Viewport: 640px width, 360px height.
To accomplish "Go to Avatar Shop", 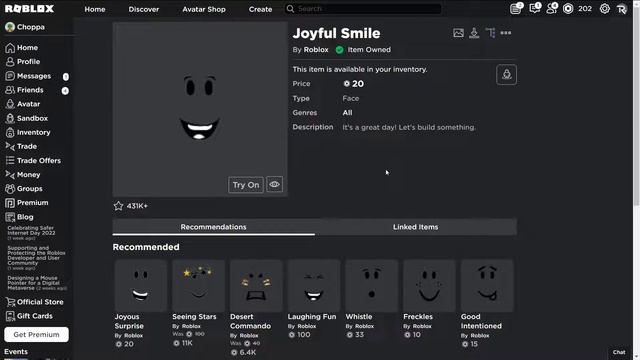I will click(x=204, y=9).
